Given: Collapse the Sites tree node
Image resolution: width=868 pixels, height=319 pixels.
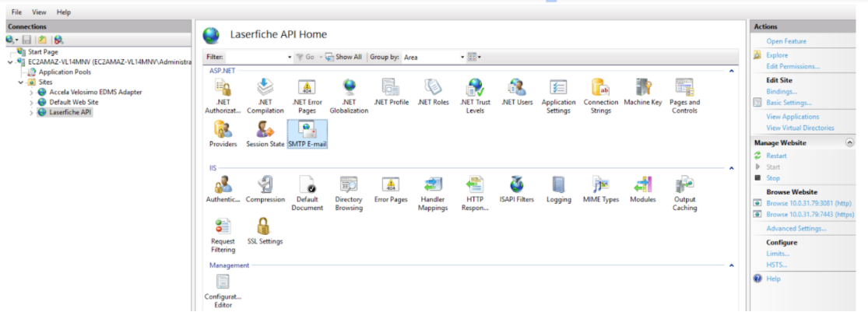Looking at the screenshot, I should click(21, 82).
